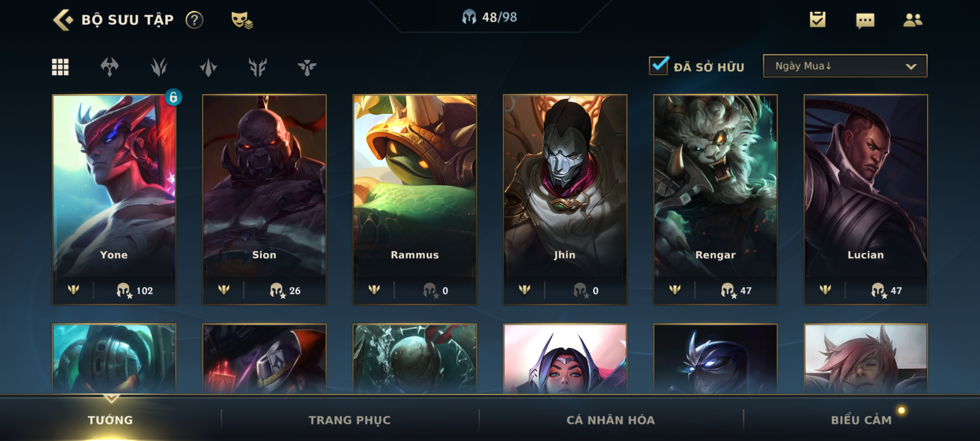Open the Ngày Mua sort dropdown

click(845, 66)
